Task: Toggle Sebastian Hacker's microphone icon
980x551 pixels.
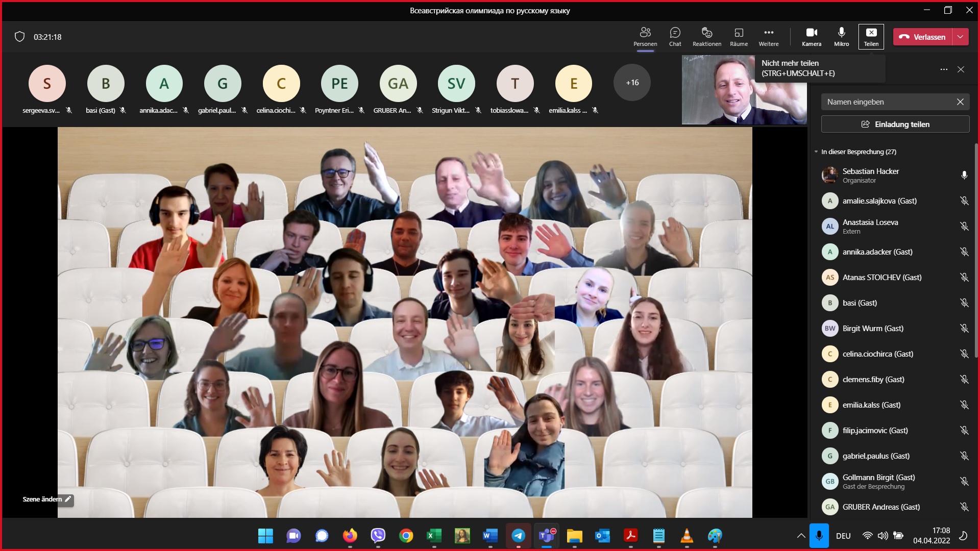Action: click(964, 176)
